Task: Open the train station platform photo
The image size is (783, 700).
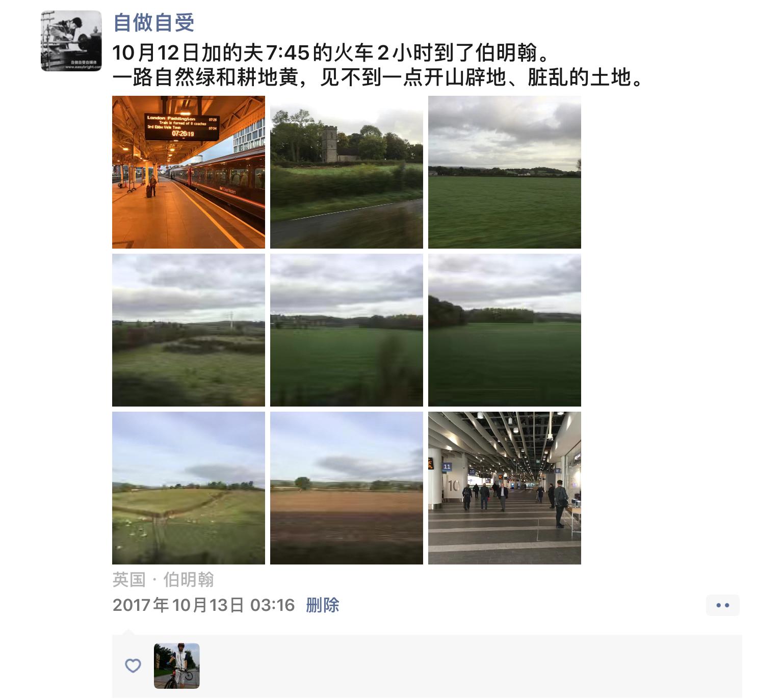Action: coord(189,172)
